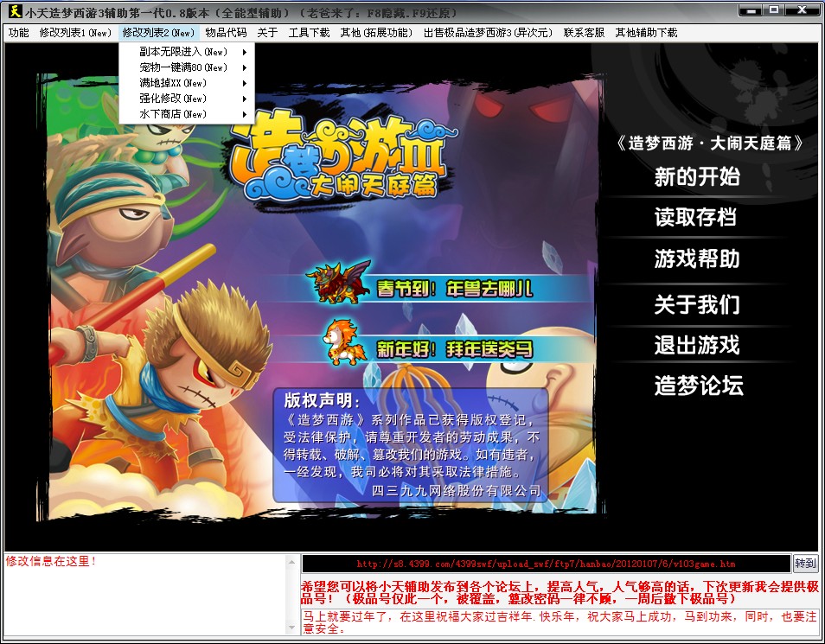Image resolution: width=825 pixels, height=644 pixels.
Task: Select 副本无限进入(New) menu entry
Action: pyautogui.click(x=188, y=52)
